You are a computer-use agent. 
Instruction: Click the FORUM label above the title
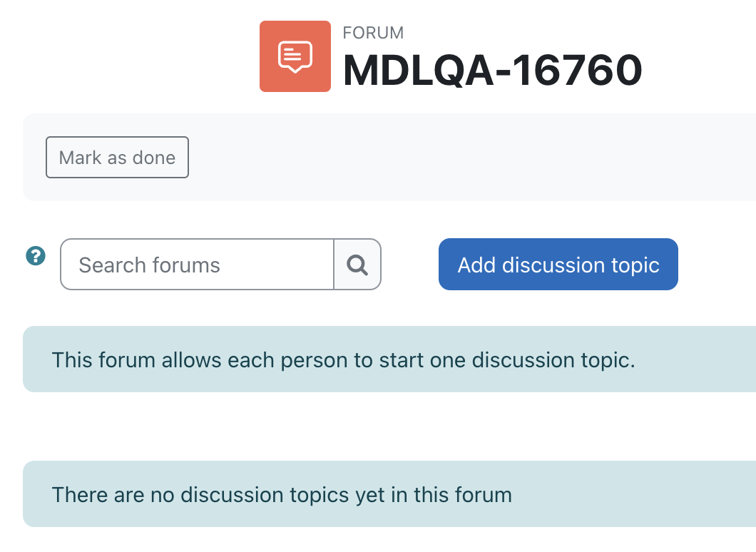click(x=373, y=33)
